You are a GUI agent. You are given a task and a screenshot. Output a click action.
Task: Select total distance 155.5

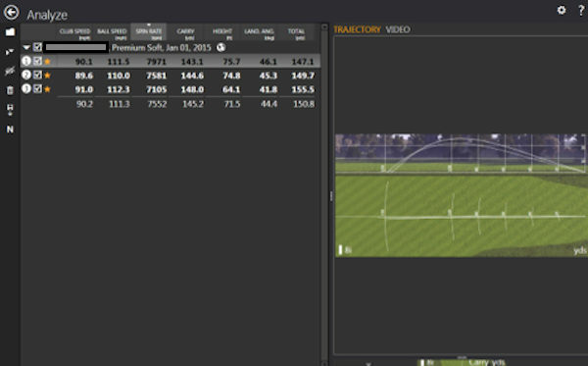click(x=303, y=89)
